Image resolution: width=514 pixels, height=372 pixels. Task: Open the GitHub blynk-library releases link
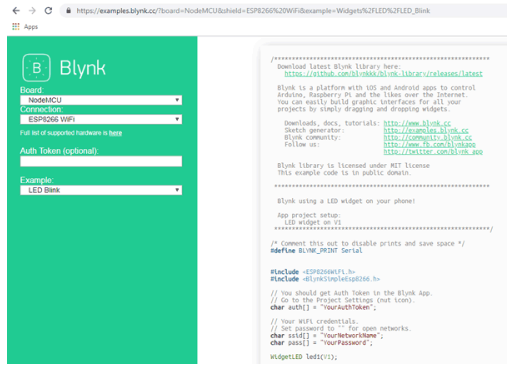(x=383, y=74)
